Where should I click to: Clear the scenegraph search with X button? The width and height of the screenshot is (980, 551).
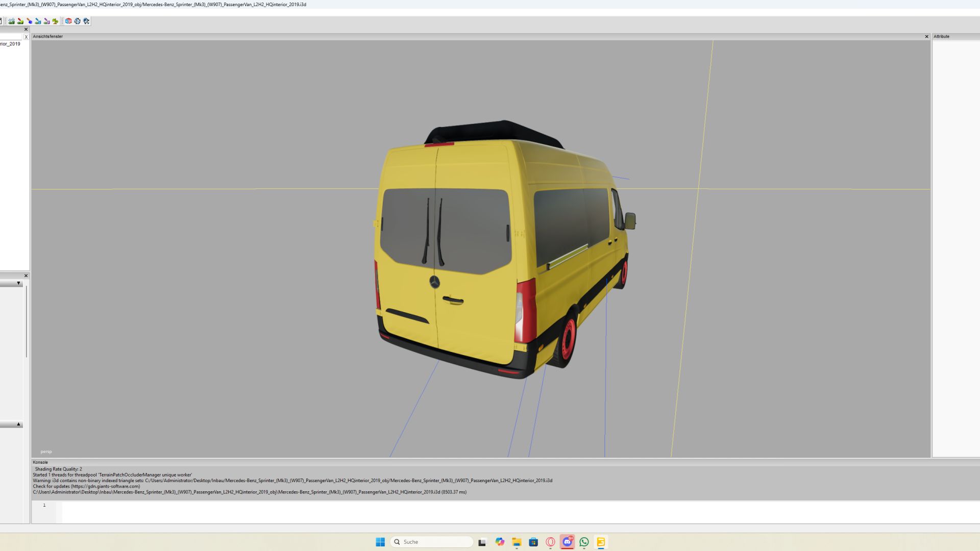click(x=26, y=37)
